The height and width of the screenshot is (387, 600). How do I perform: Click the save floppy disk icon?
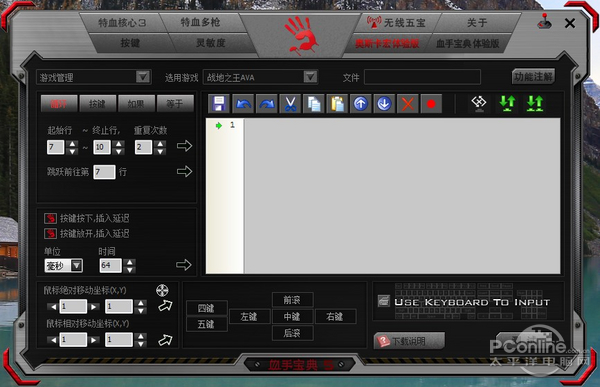point(219,104)
